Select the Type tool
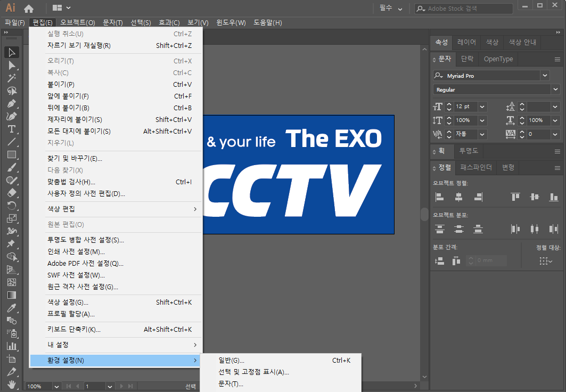 12,129
